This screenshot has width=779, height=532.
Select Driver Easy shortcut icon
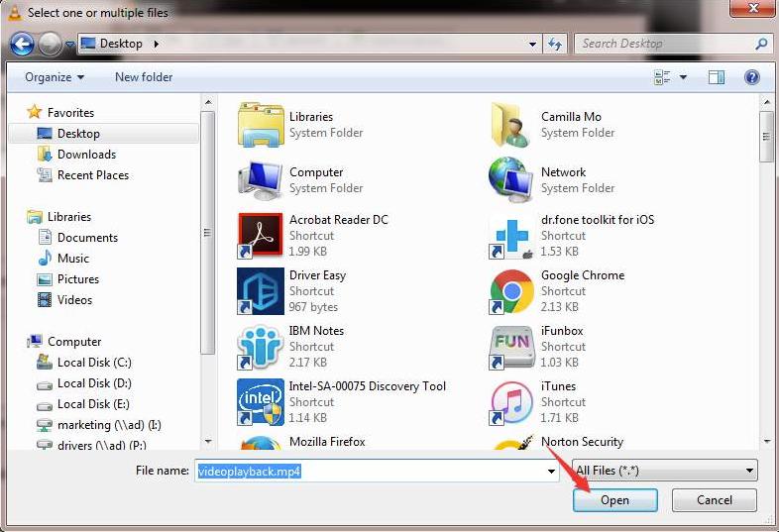coord(261,291)
